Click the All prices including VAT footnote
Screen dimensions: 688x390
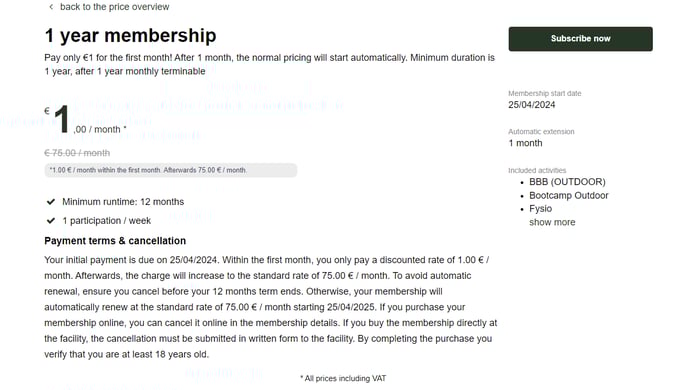click(x=343, y=378)
